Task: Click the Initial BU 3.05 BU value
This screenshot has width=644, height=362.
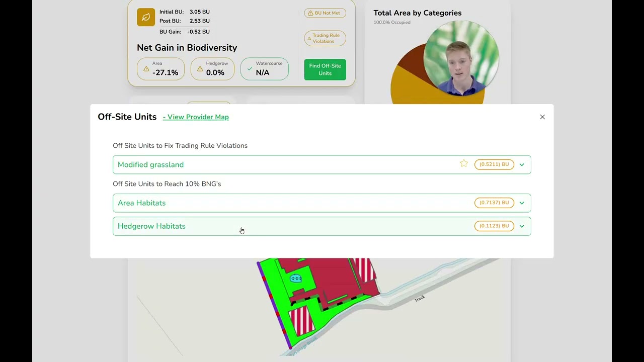Action: pos(199,12)
